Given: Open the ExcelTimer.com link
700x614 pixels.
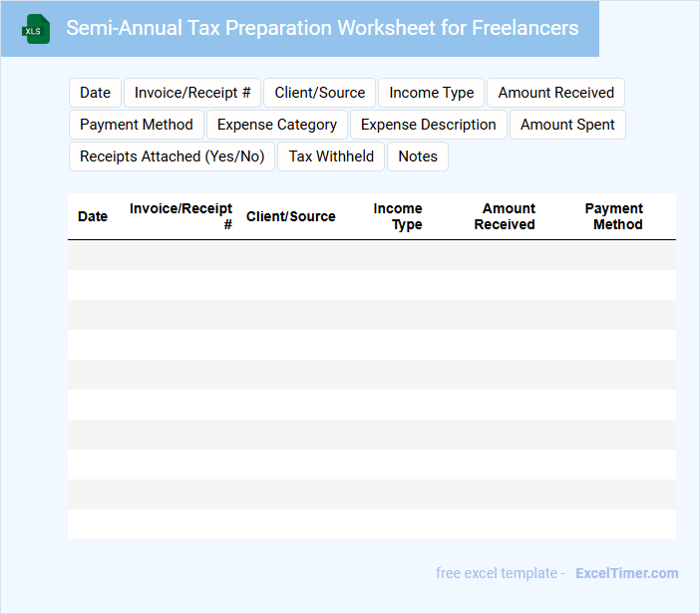Looking at the screenshot, I should click(627, 573).
